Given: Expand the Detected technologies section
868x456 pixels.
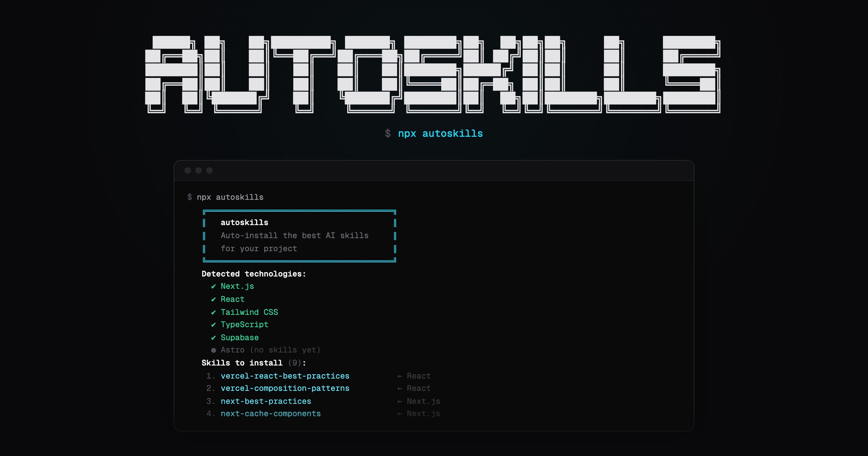Looking at the screenshot, I should click(254, 274).
